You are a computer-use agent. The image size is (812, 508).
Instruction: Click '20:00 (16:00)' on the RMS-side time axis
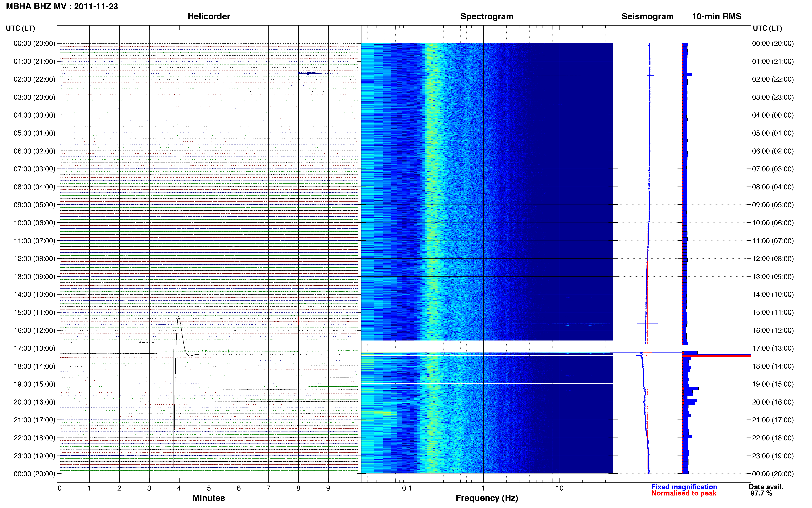[x=773, y=402]
